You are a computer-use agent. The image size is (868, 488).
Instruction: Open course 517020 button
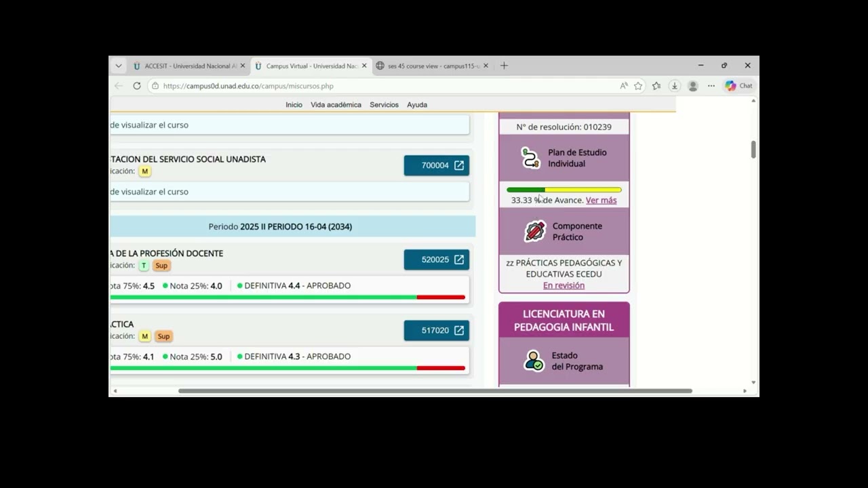pos(437,330)
